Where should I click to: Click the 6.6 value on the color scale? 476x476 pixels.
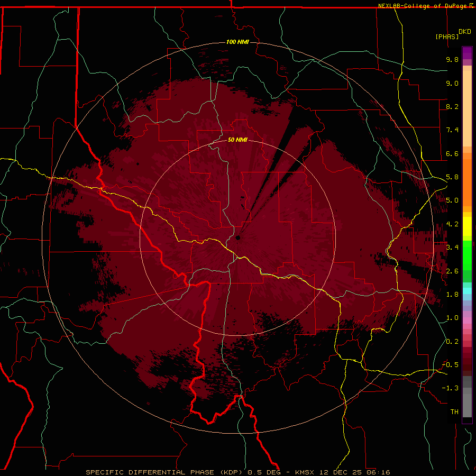(452, 153)
